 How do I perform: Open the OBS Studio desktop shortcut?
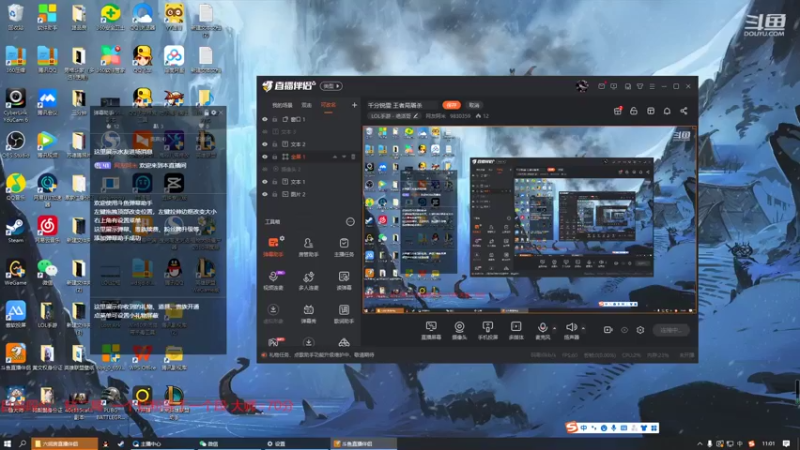click(x=16, y=145)
